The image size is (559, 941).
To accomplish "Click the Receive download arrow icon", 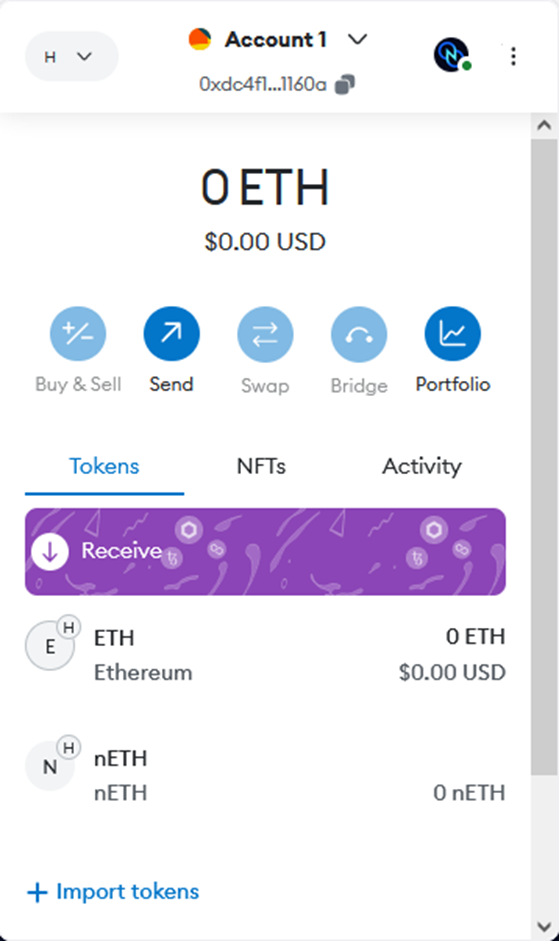I will pyautogui.click(x=50, y=552).
